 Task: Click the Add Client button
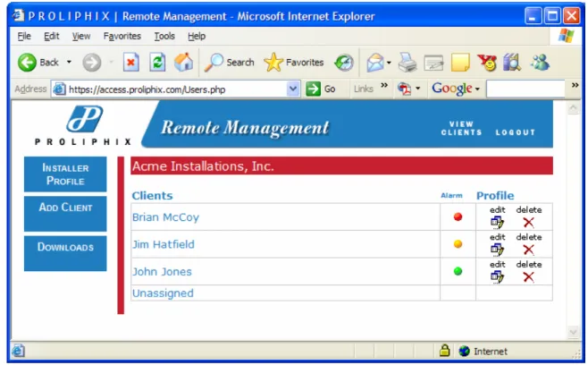click(x=65, y=214)
